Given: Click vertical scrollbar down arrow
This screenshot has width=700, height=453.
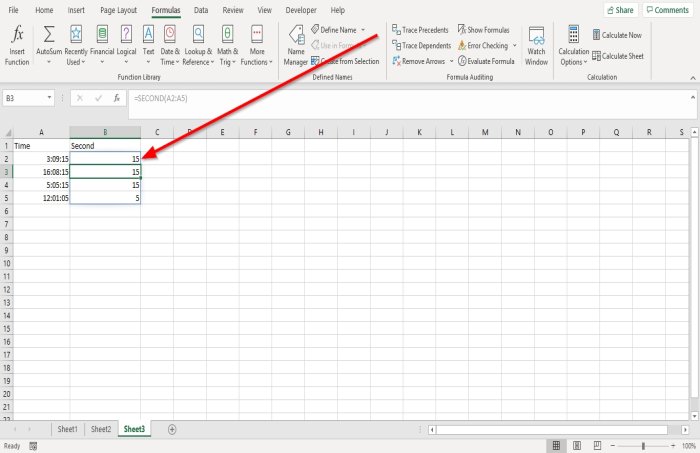Looking at the screenshot, I should tap(694, 416).
